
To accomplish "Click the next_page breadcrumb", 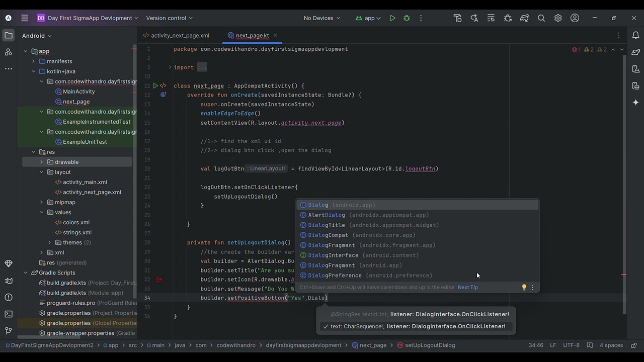I will tap(369, 345).
